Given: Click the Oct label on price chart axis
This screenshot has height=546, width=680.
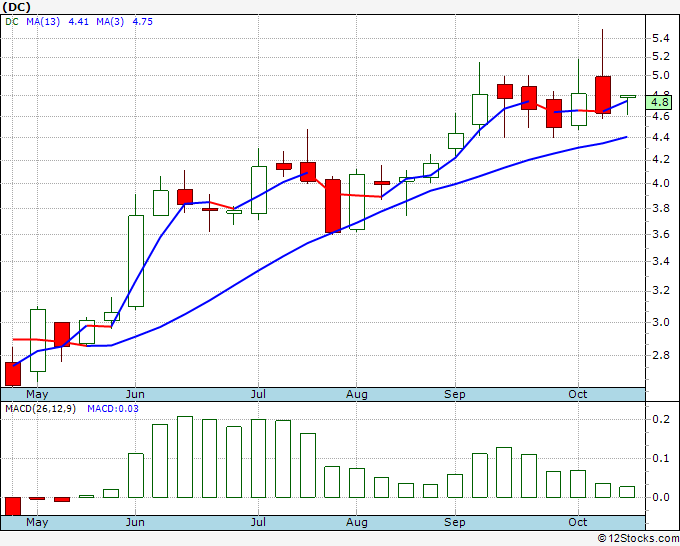Looking at the screenshot, I should click(578, 394).
